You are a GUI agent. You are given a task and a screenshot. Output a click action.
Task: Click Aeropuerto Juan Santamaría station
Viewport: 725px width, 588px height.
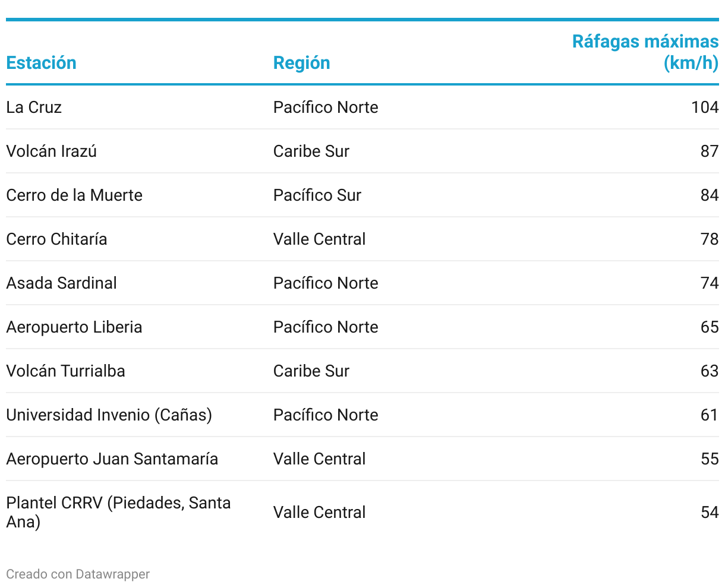pyautogui.click(x=112, y=459)
